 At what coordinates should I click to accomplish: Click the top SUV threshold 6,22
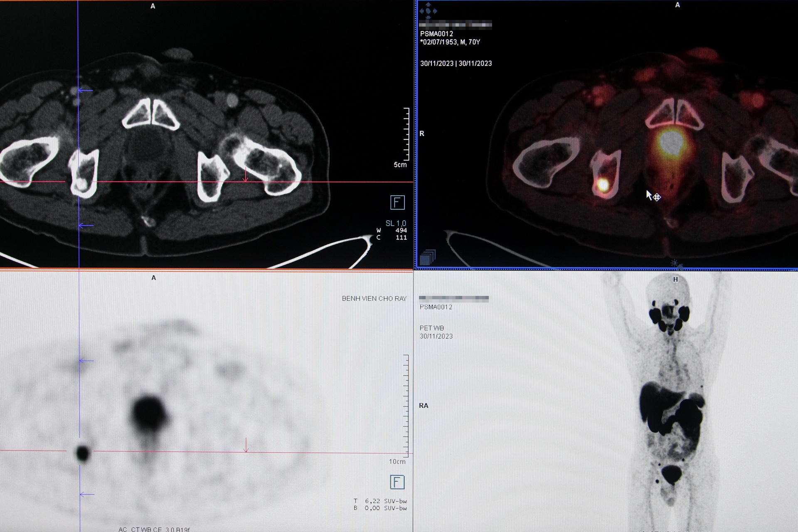pyautogui.click(x=372, y=501)
